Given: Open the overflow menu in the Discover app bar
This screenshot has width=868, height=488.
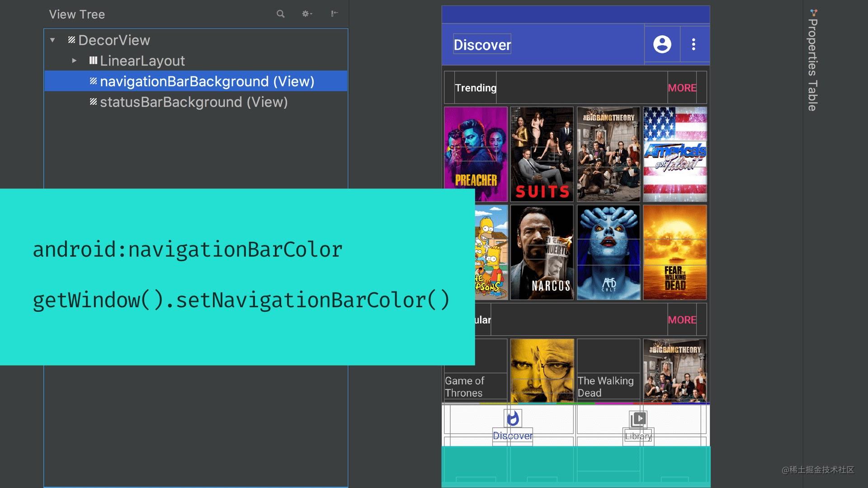Looking at the screenshot, I should coord(693,44).
